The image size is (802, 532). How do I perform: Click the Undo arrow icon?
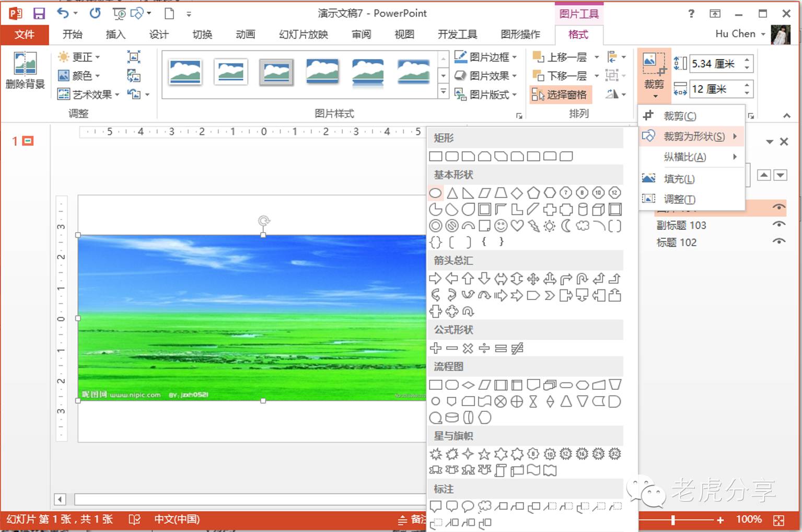tap(63, 13)
